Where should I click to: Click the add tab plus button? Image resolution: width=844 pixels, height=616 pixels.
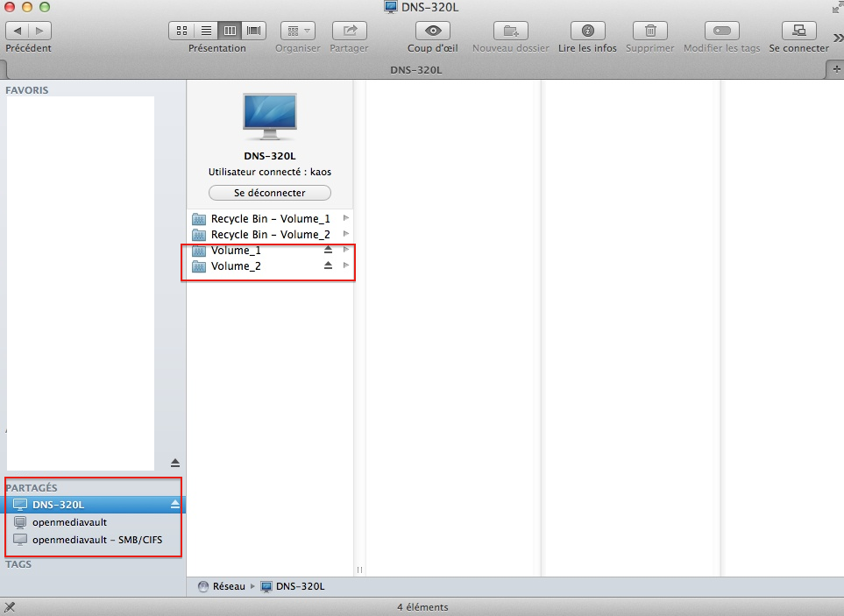pyautogui.click(x=835, y=69)
